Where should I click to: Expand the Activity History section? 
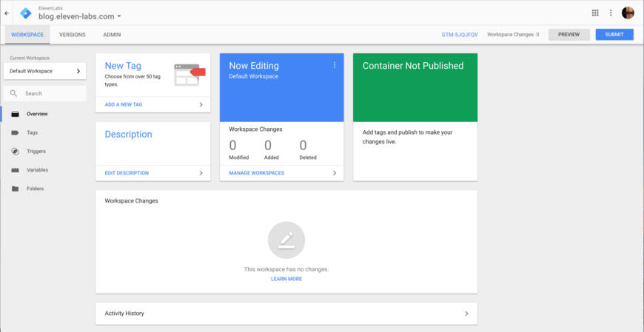click(286, 314)
